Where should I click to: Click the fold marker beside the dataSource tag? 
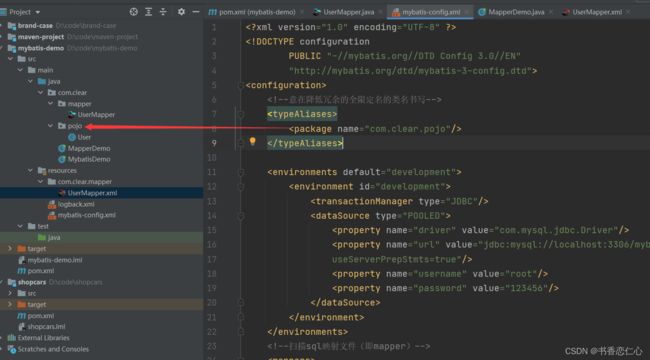pyautogui.click(x=240, y=216)
